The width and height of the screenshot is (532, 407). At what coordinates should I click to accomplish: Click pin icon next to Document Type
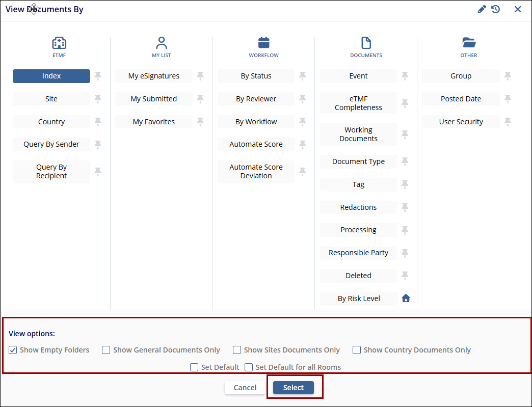[x=405, y=161]
